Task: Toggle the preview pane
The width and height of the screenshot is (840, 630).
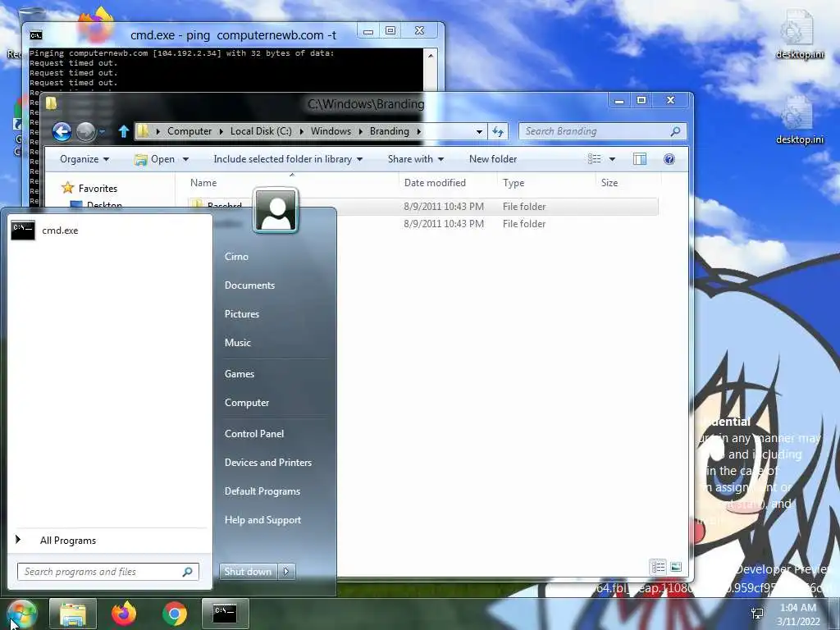Action: (x=640, y=159)
